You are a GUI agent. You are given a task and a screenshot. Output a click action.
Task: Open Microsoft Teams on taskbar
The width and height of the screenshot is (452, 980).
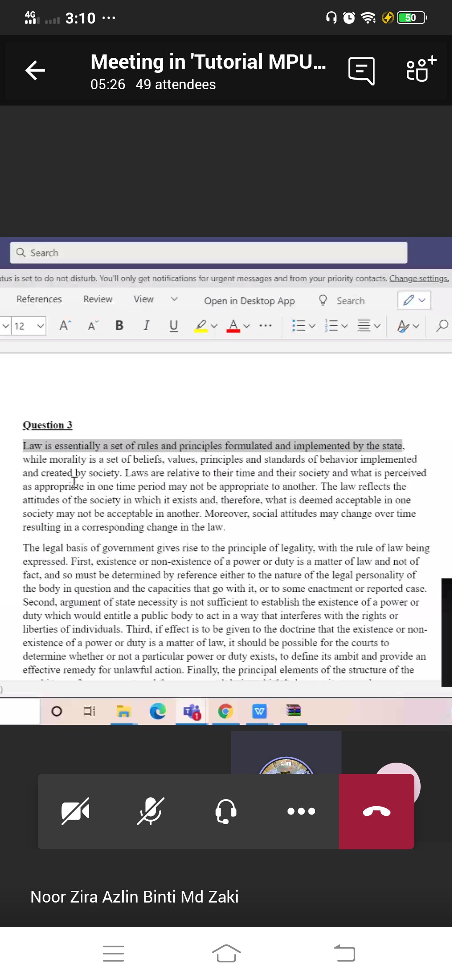coord(192,711)
